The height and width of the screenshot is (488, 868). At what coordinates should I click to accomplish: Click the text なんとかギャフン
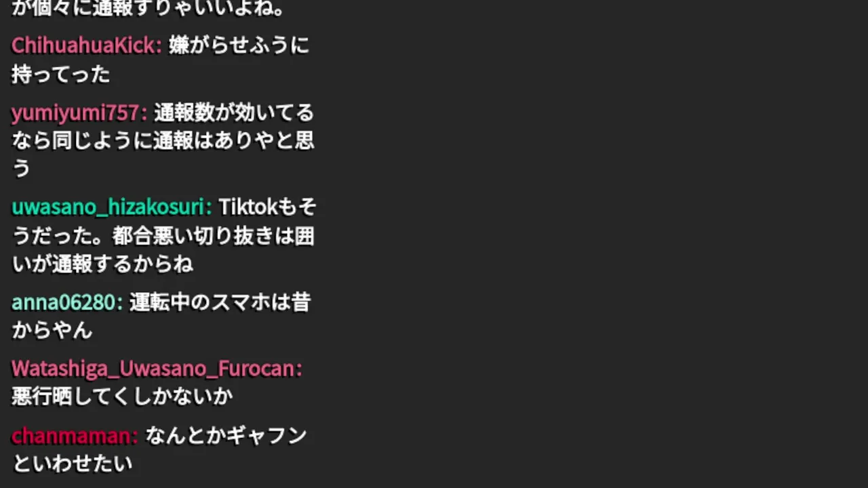226,436
